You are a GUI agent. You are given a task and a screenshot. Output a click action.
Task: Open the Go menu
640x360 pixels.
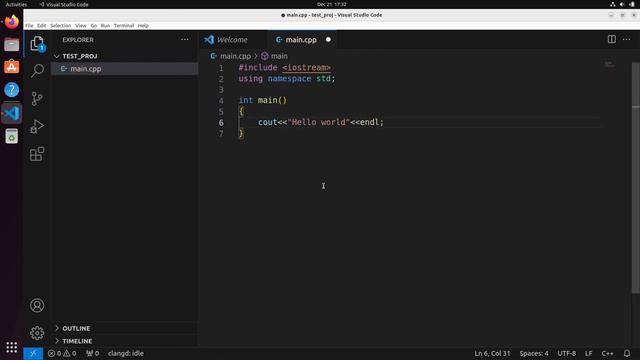tap(93, 25)
